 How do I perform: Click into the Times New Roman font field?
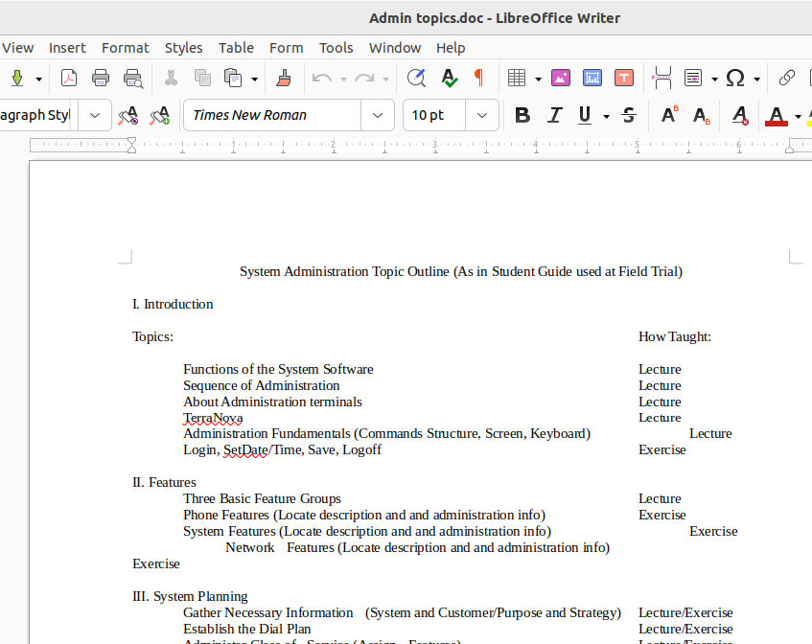point(273,115)
